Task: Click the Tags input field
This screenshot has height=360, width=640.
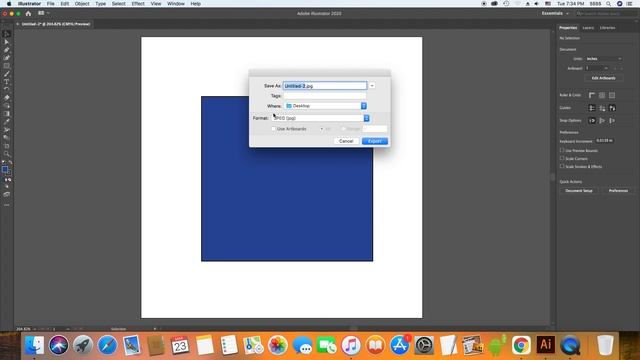Action: coord(325,96)
